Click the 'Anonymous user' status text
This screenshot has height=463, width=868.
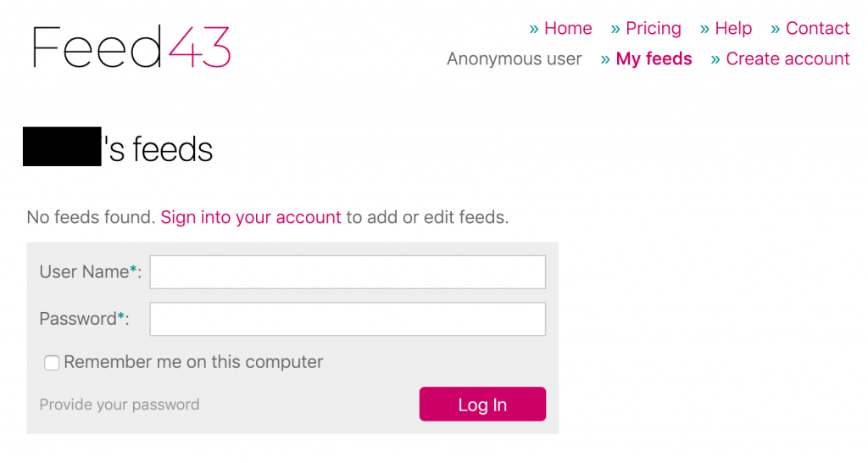click(x=515, y=59)
